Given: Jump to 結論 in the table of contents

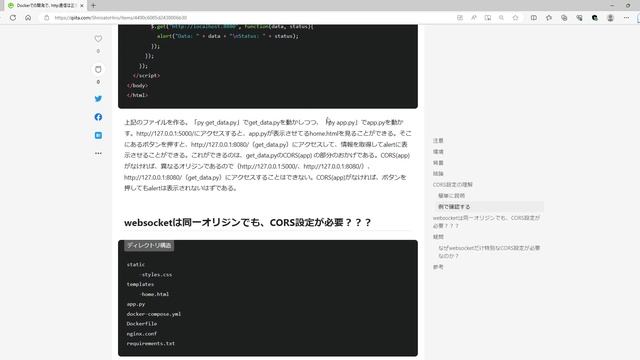Looking at the screenshot, I should click(438, 173).
